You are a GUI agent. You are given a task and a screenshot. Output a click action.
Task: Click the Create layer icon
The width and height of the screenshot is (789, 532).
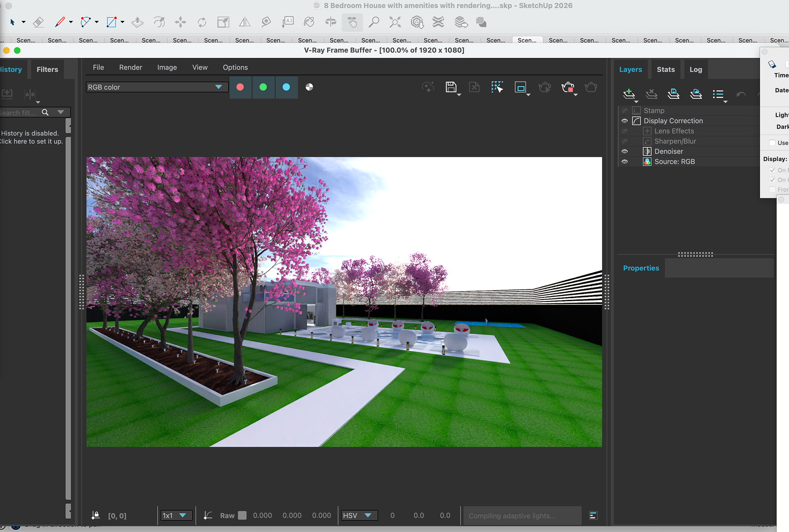(x=629, y=94)
